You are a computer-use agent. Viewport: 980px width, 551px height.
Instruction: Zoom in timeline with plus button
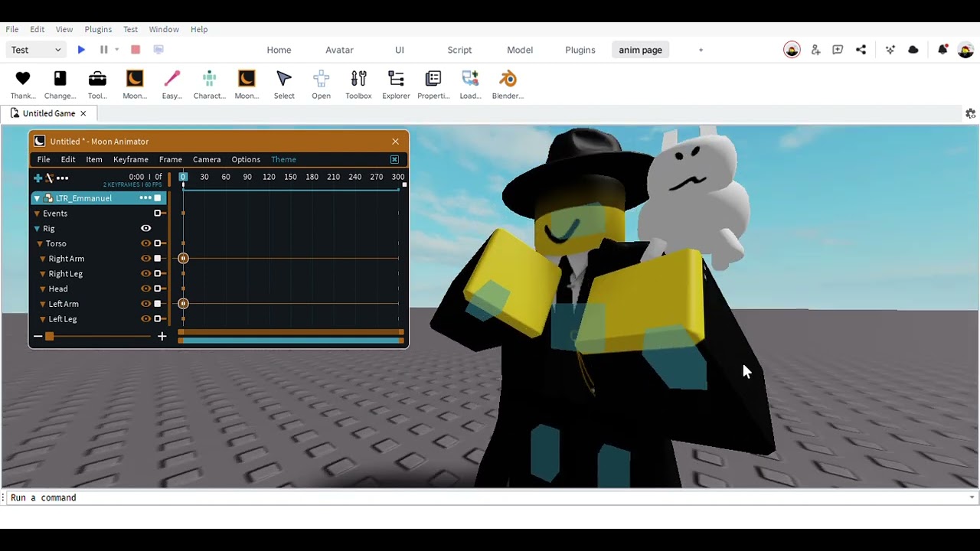click(162, 336)
